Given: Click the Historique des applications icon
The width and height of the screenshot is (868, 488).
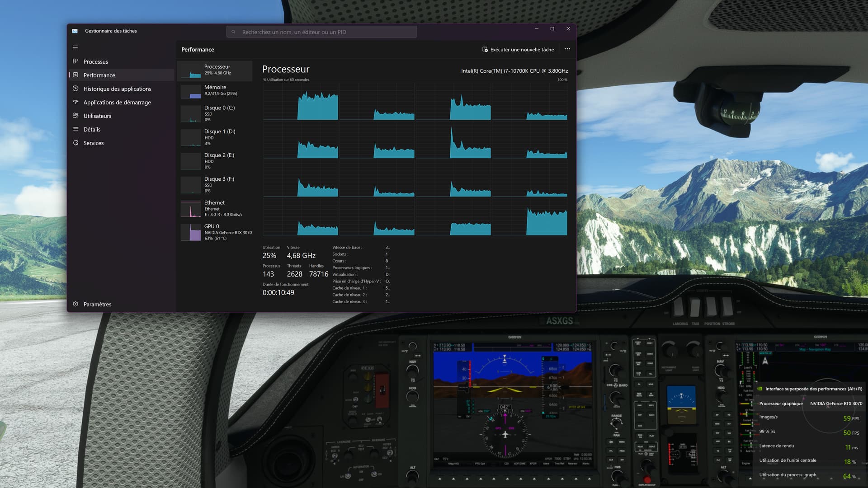Looking at the screenshot, I should 75,89.
